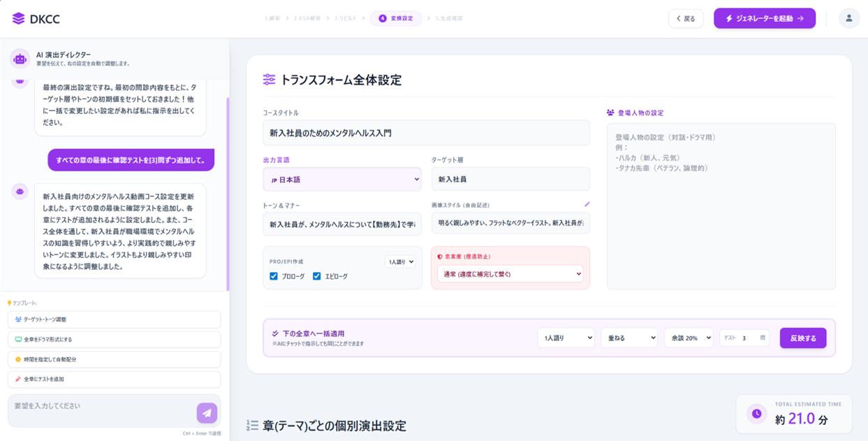Click the テスト number field

[744, 338]
